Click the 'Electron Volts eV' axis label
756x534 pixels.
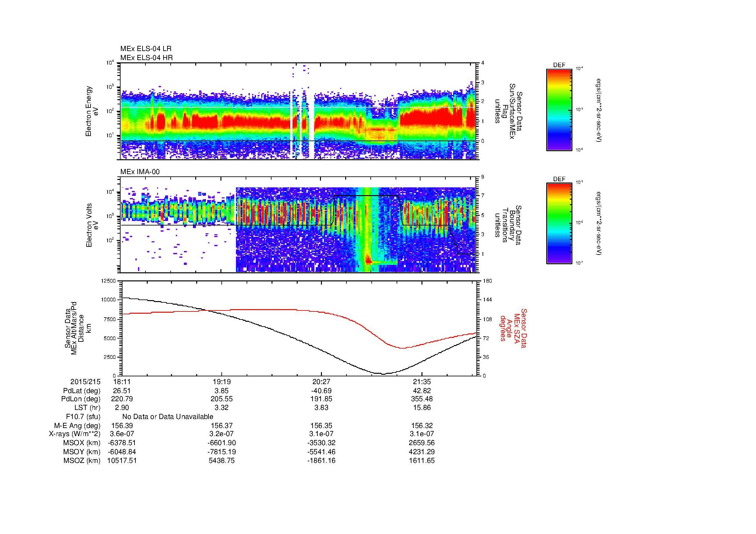92,225
